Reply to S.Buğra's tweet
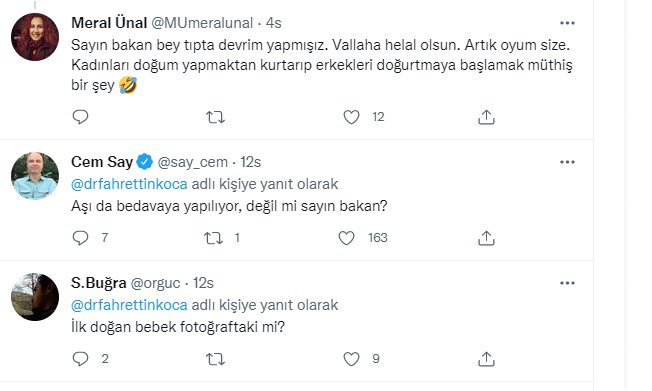 [x=80, y=359]
